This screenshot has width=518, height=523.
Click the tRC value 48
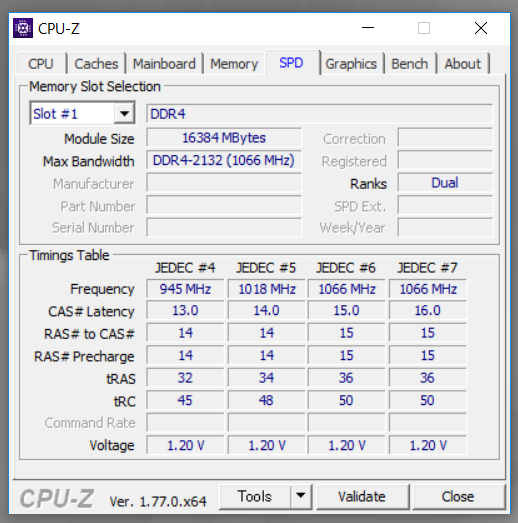266,400
